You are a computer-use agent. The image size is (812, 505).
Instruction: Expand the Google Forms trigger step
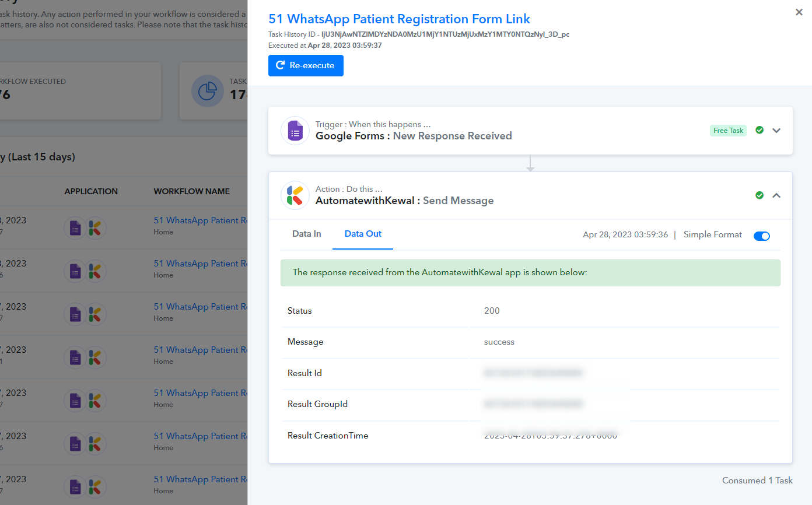[x=776, y=131]
